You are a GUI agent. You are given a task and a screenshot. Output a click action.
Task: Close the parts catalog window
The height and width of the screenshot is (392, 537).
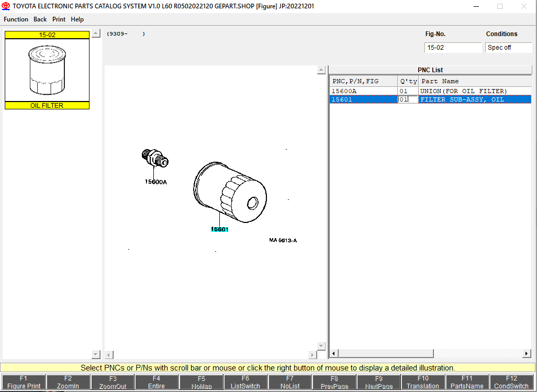[x=523, y=6]
